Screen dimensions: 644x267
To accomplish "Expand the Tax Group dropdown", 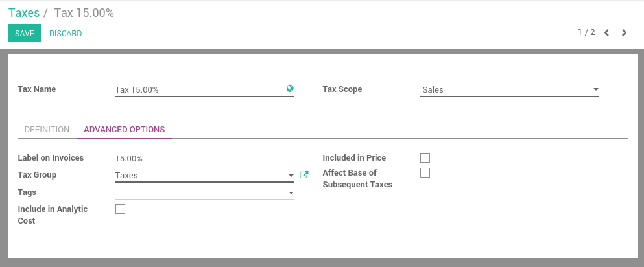I will coord(291,176).
